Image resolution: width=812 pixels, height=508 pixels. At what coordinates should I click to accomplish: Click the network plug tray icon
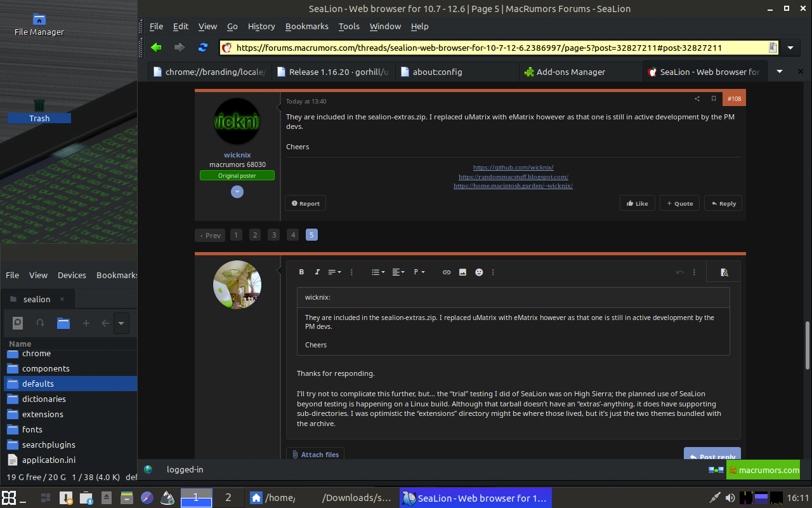pos(714,498)
